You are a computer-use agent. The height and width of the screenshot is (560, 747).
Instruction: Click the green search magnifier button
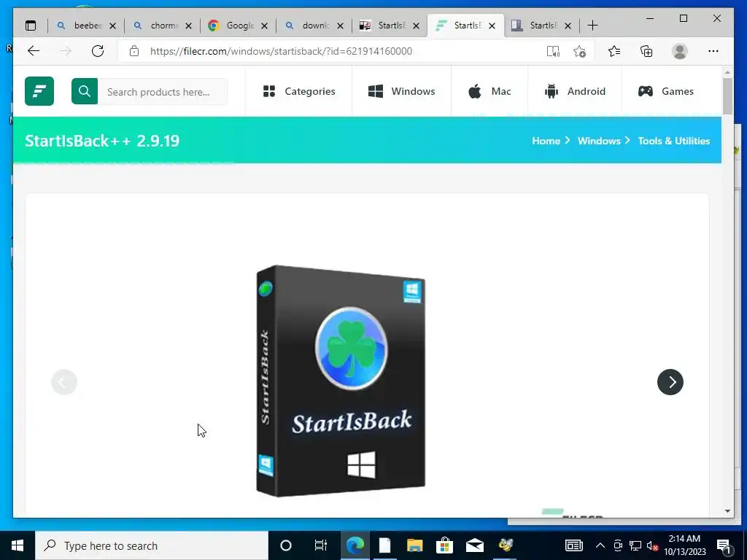(x=85, y=91)
